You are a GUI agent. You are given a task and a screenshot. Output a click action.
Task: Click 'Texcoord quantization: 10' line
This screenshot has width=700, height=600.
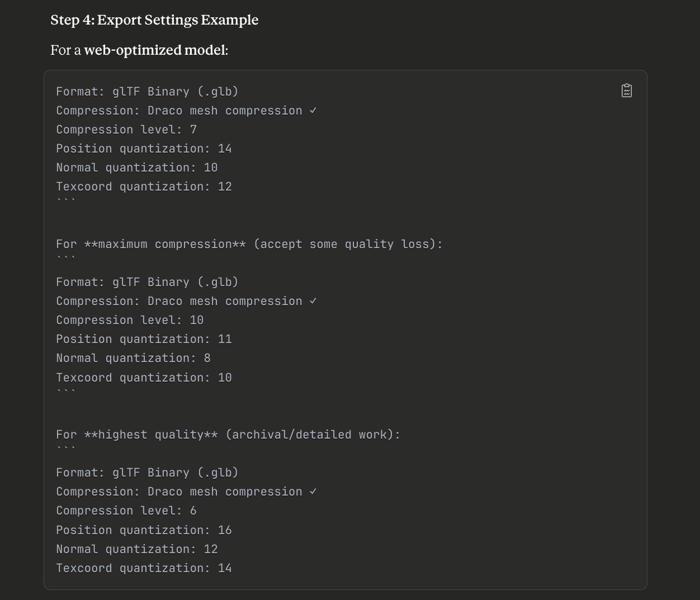144,378
